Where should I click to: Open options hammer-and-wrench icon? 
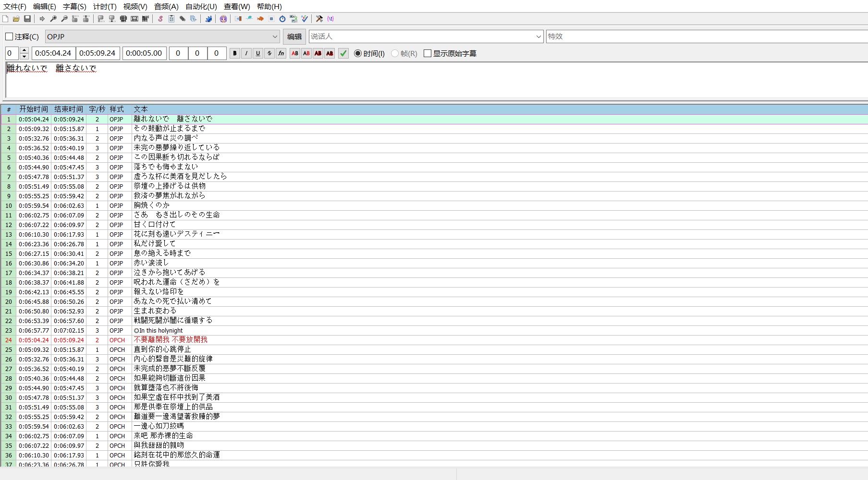[x=319, y=19]
